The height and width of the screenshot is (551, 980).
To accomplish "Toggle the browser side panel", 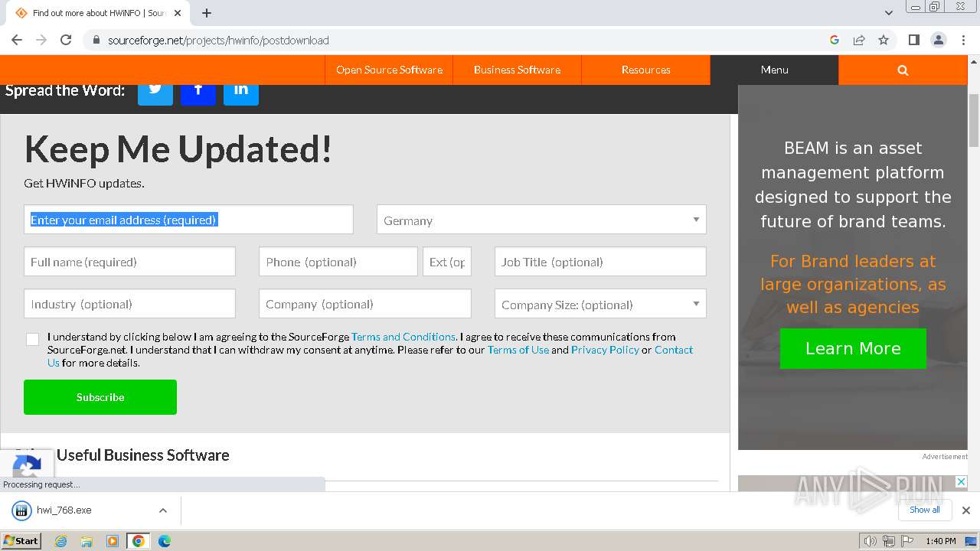I will pyautogui.click(x=913, y=40).
